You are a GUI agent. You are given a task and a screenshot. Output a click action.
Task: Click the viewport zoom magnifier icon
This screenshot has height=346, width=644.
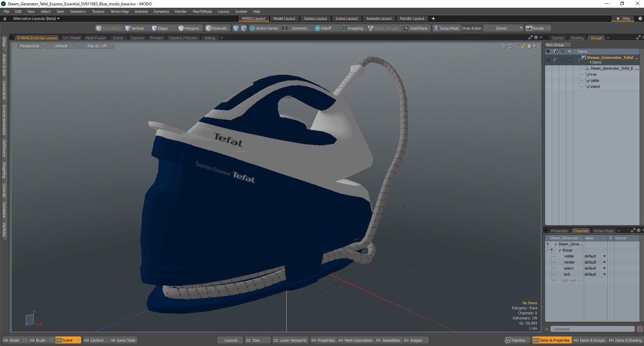point(517,46)
